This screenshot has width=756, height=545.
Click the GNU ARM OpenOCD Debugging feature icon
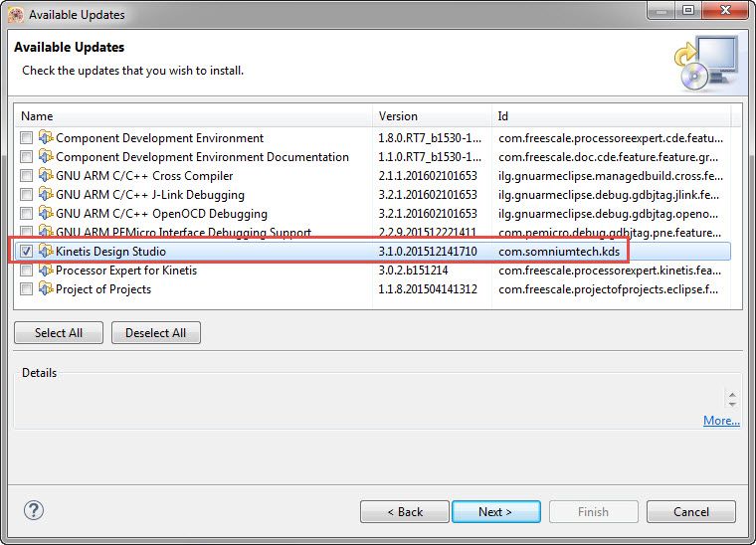click(46, 213)
